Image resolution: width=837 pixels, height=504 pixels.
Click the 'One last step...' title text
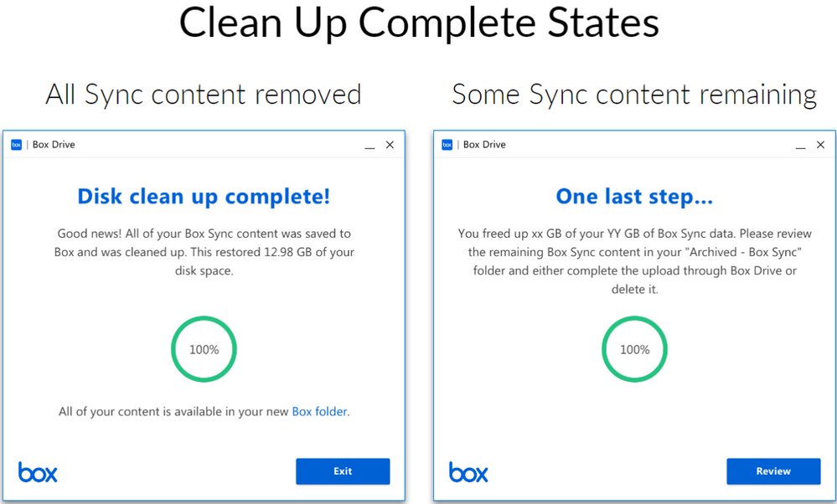point(634,196)
